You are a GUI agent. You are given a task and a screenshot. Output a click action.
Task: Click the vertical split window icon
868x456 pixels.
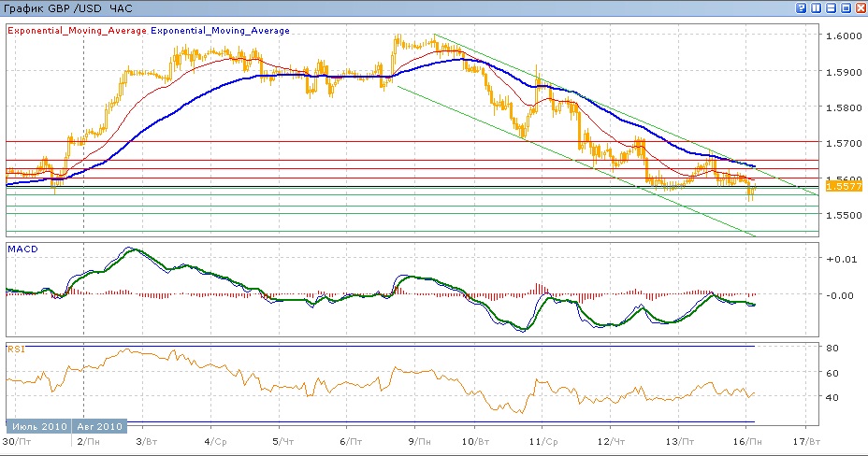(x=816, y=7)
